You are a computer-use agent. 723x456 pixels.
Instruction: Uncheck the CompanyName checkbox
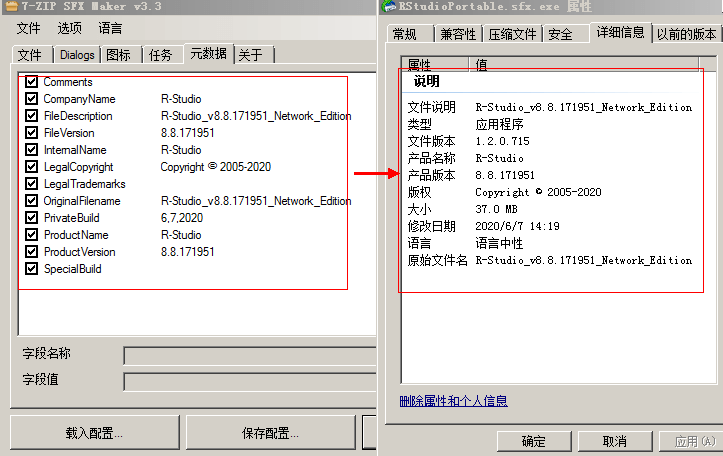[32, 99]
